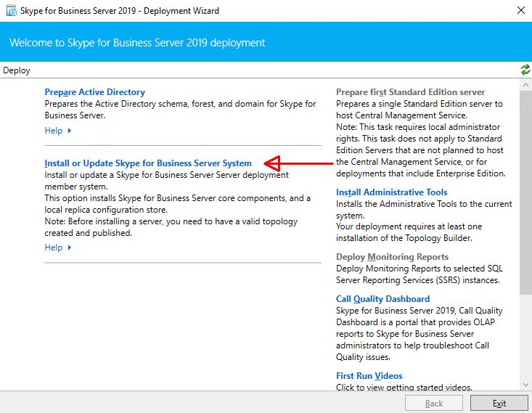Click the text 'Server Reporting Services (SSRS) instances.'
Image resolution: width=532 pixels, height=413 pixels.
tap(418, 280)
